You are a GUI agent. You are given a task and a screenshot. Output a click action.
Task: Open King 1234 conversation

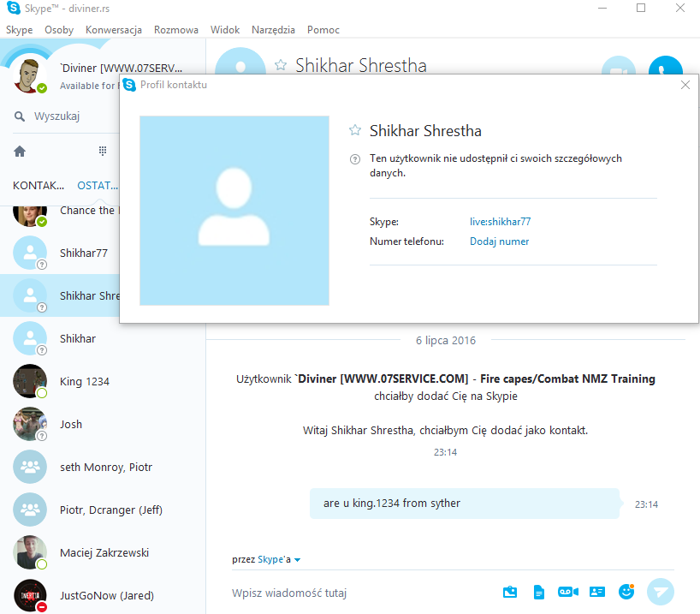tap(103, 382)
